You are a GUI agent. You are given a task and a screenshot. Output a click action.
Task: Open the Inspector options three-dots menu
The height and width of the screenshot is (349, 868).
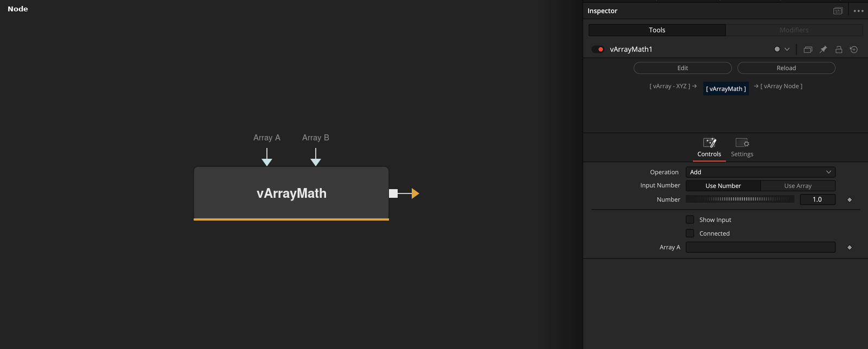coord(858,11)
